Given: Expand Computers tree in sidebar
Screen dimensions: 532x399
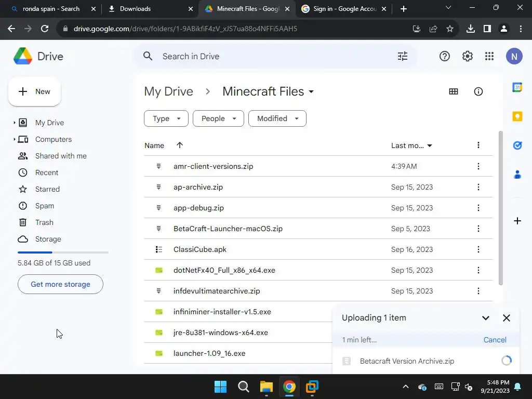Looking at the screenshot, I should coord(14,139).
